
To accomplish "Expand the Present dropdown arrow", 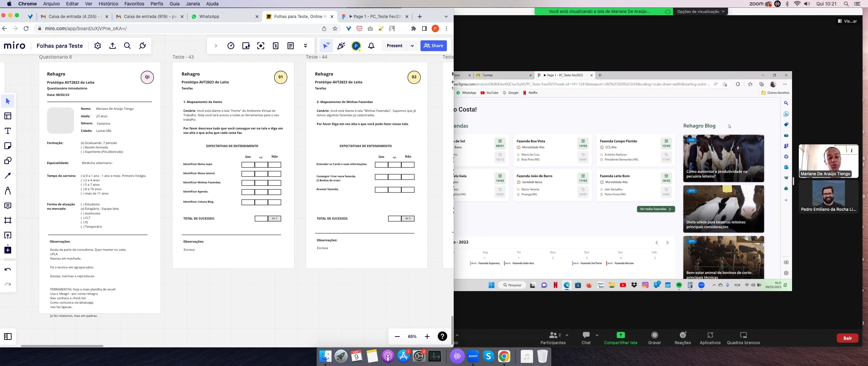I will 412,46.
